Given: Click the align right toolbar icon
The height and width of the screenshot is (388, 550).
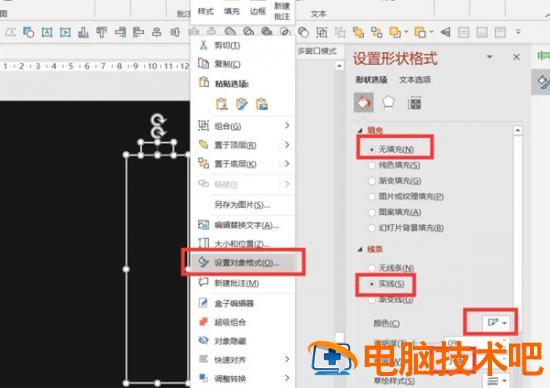Looking at the screenshot, I should (120, 32).
